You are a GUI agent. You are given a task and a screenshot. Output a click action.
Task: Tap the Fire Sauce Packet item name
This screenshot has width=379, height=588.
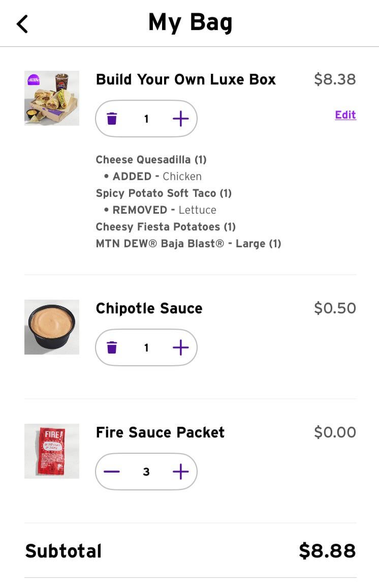[x=160, y=433]
